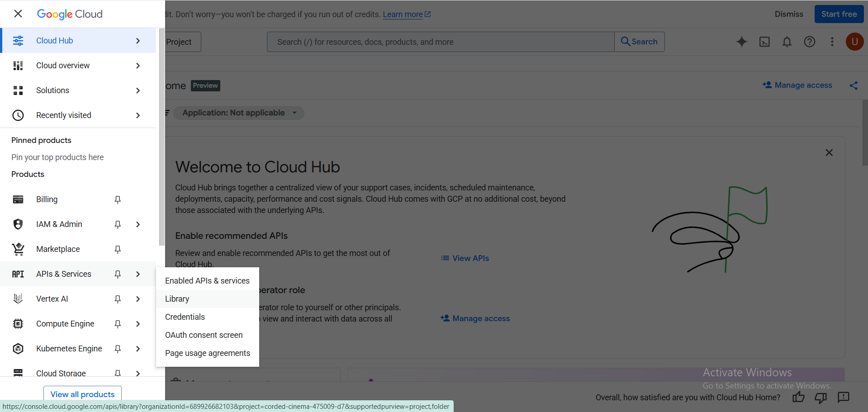Close the navigation menu with X icon
The height and width of the screenshot is (412, 868).
click(x=18, y=14)
